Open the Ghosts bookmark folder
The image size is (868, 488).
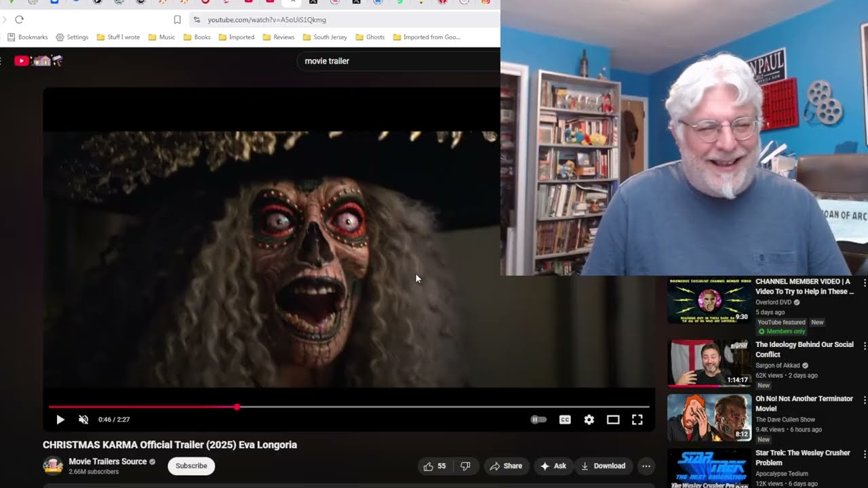coord(370,37)
